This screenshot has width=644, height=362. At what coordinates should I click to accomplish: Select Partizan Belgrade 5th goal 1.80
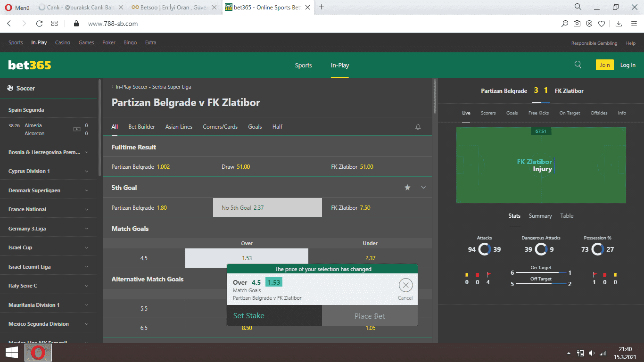[158, 207]
